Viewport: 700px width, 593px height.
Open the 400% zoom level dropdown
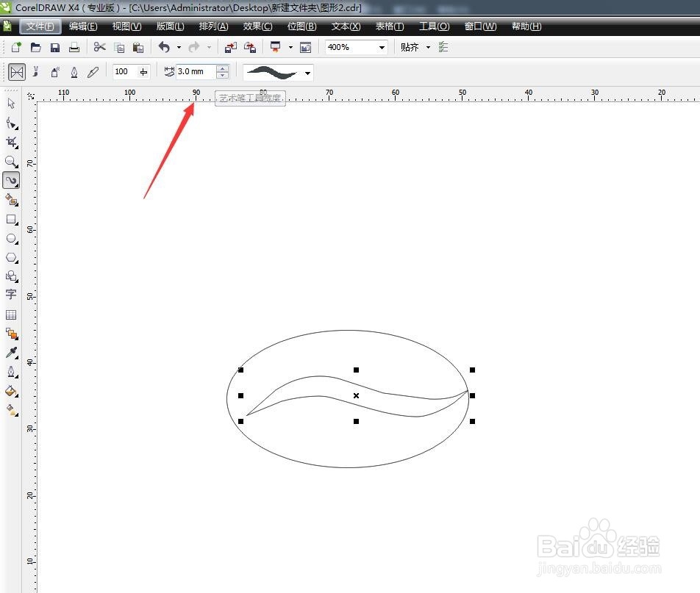(x=382, y=47)
